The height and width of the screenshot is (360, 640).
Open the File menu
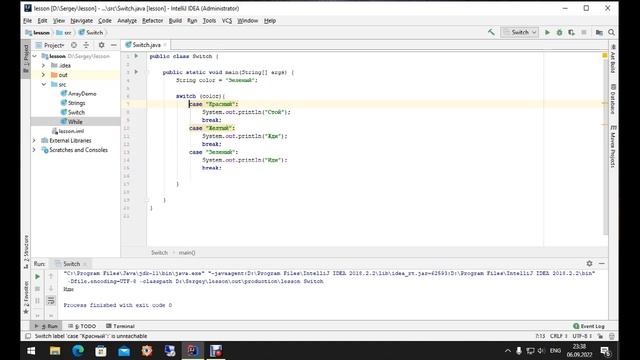pos(27,20)
